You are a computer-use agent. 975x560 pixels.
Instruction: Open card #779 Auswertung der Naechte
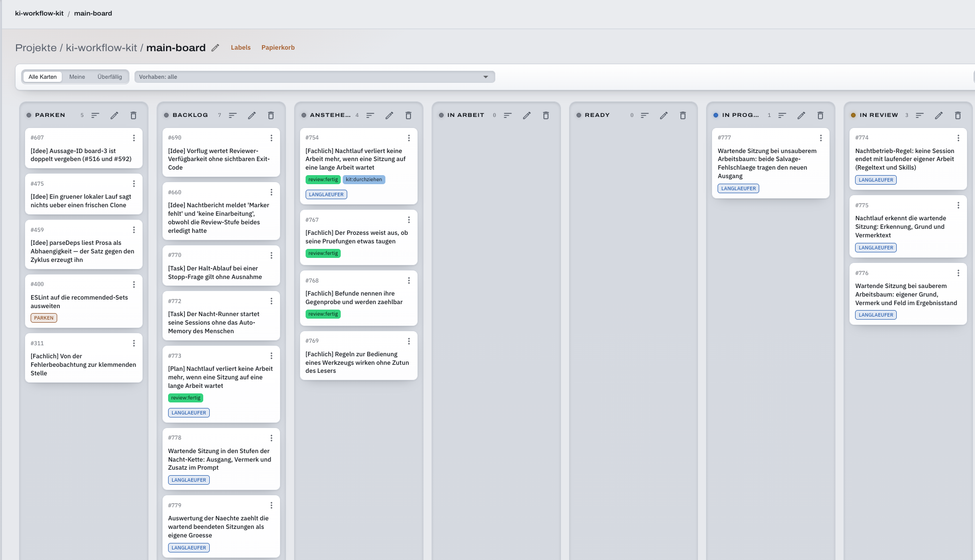[221, 526]
